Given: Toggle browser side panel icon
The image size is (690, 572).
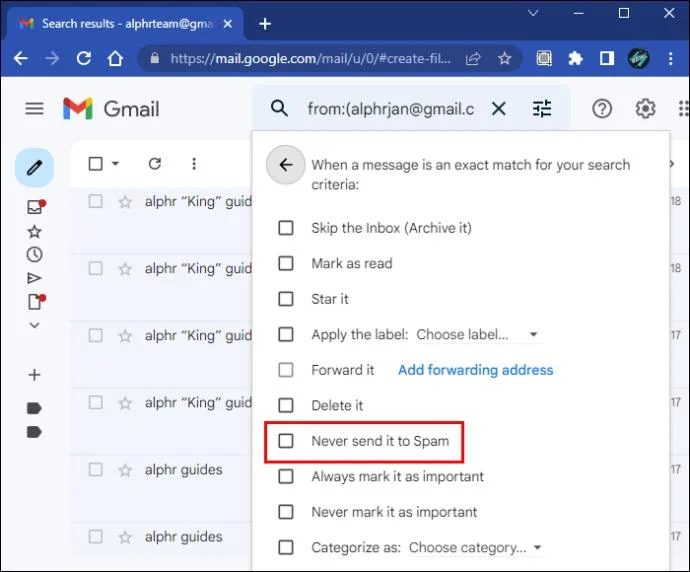Looking at the screenshot, I should click(x=607, y=58).
